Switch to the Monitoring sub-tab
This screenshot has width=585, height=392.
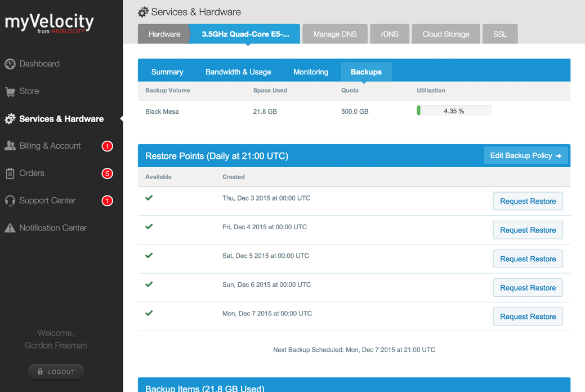(311, 72)
